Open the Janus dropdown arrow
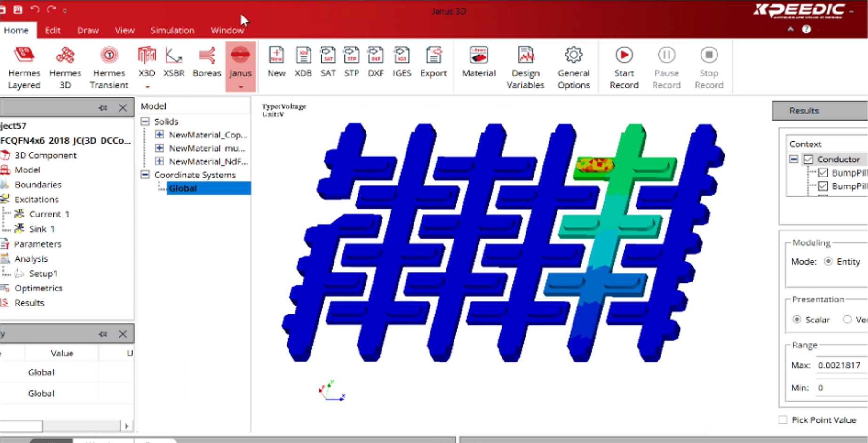 [x=240, y=87]
